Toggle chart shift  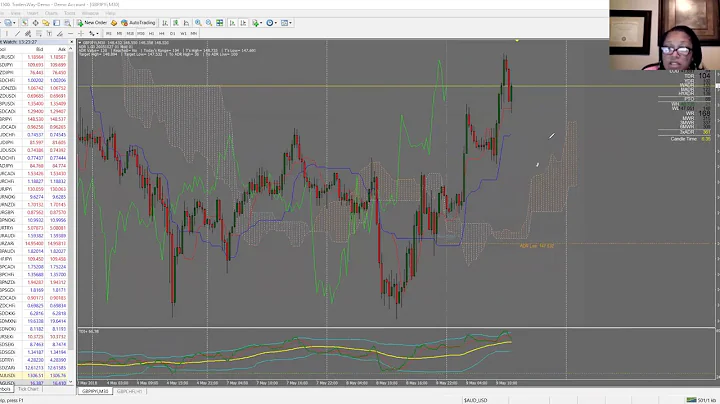243,22
